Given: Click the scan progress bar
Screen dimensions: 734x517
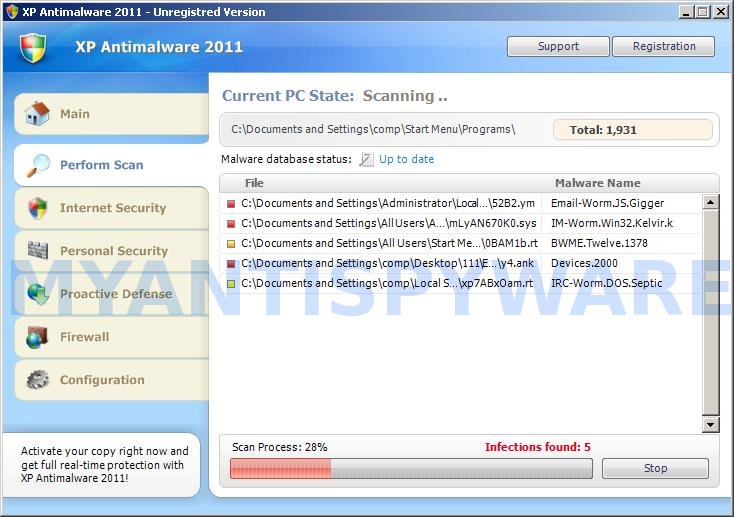Looking at the screenshot, I should (411, 468).
